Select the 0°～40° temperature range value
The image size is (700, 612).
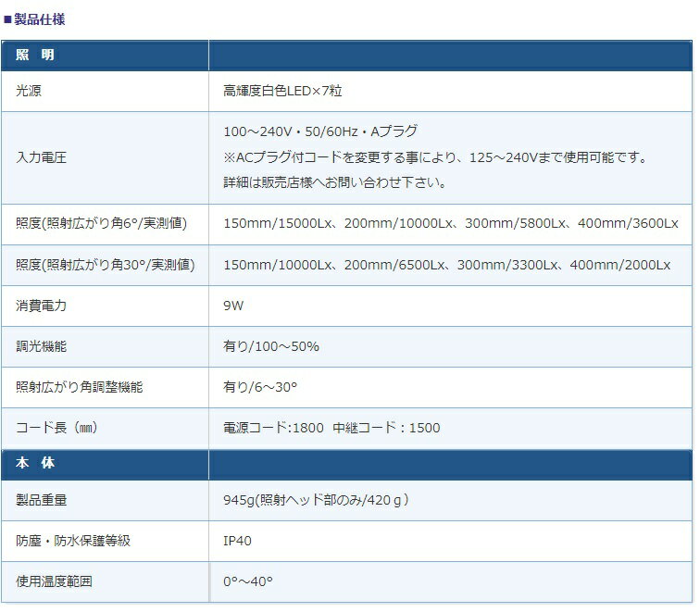click(248, 582)
